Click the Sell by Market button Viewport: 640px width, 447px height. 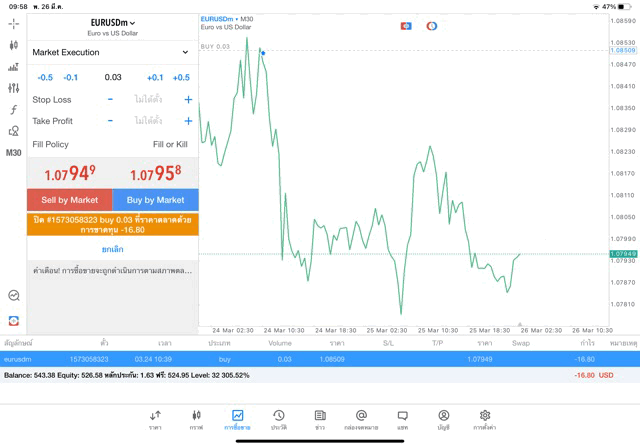point(70,200)
